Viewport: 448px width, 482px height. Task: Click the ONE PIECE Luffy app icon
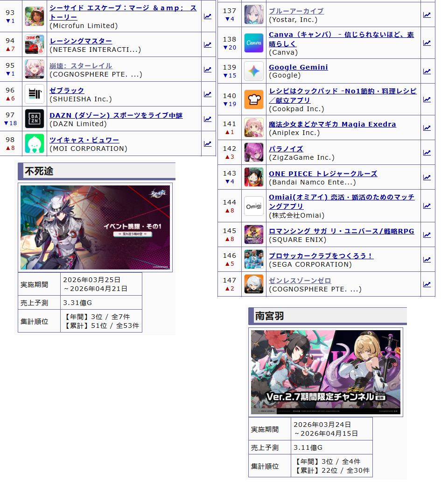coord(253,177)
